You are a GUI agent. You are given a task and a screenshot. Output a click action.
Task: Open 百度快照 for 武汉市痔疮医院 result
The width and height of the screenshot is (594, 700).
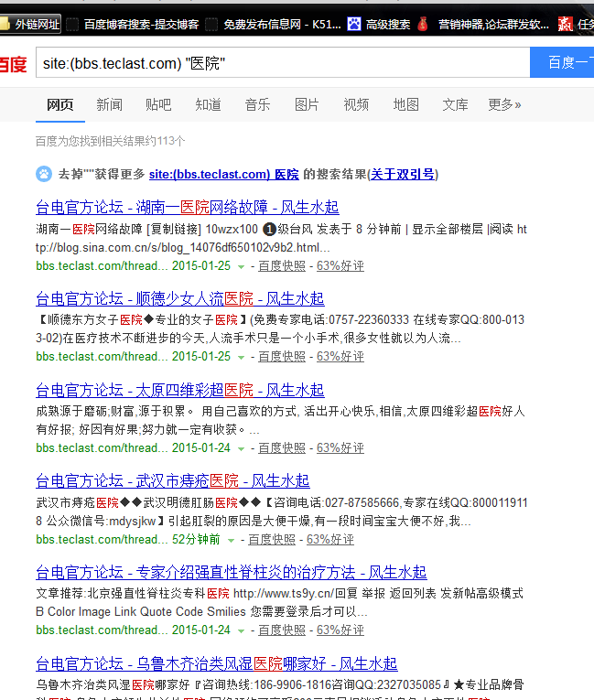point(272,540)
